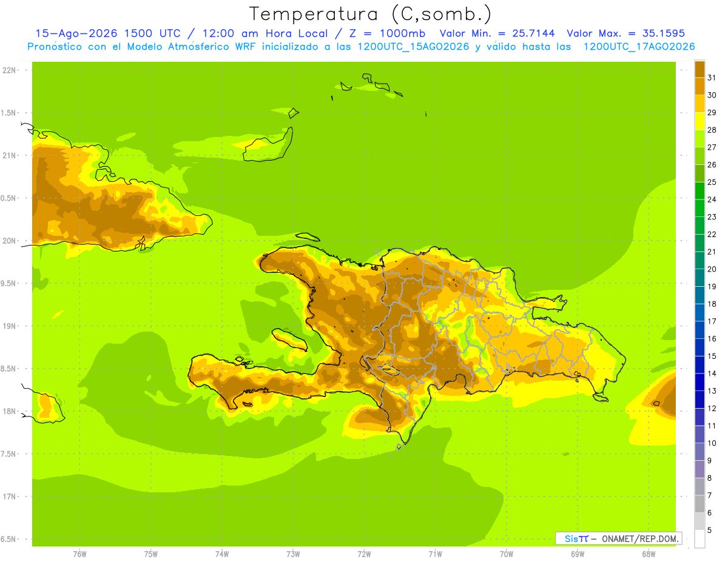The height and width of the screenshot is (562, 728).
Task: Click the '72W' longitude axis label
Action: click(364, 554)
